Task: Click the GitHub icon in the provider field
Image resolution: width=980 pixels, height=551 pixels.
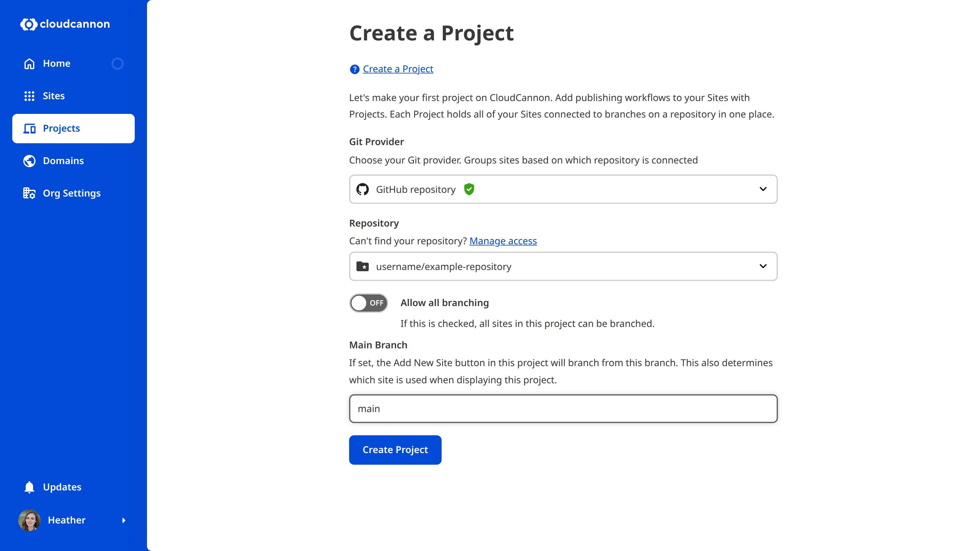Action: point(362,189)
